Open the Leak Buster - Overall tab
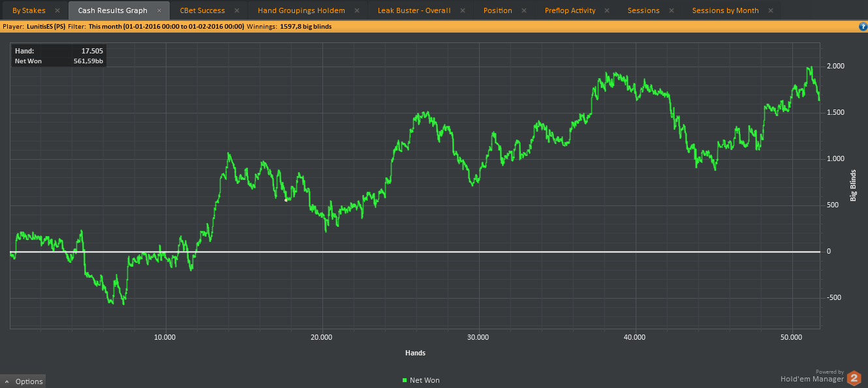Screen dimensions: 868x388 pyautogui.click(x=414, y=10)
